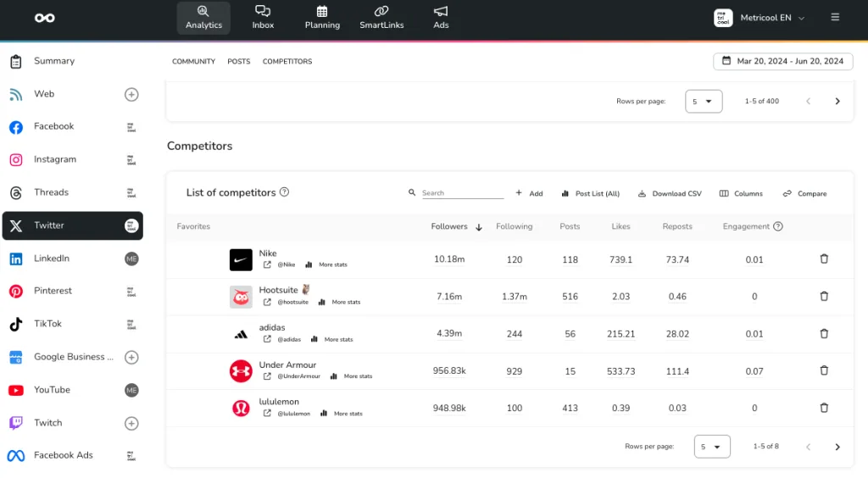This screenshot has width=868, height=478.
Task: Select Twitter in the sidebar
Action: [x=72, y=225]
